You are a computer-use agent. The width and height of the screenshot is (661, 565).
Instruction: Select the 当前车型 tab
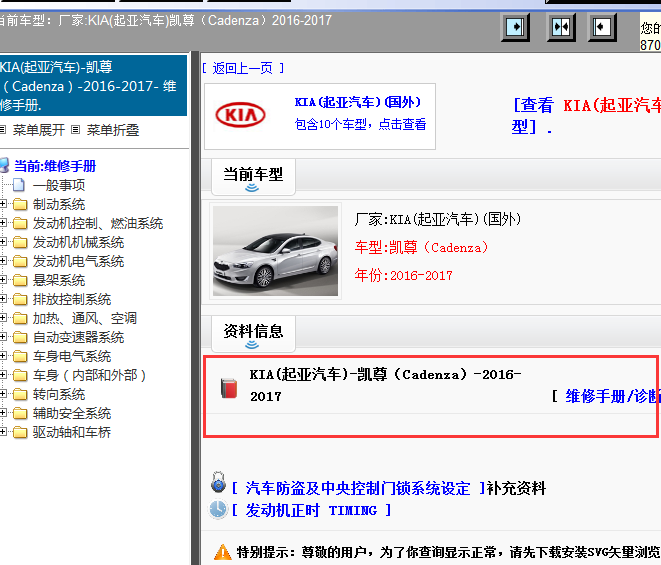click(x=253, y=177)
